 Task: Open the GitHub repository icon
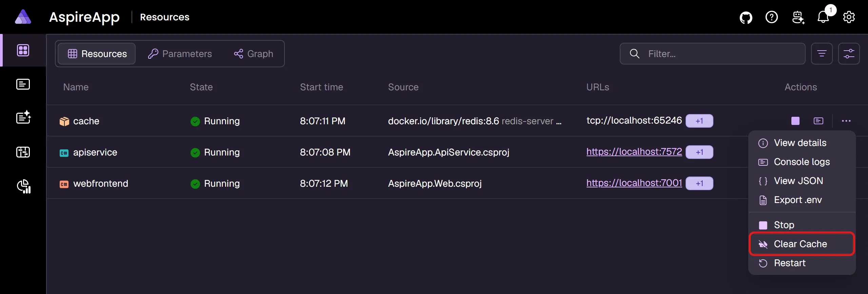click(746, 17)
